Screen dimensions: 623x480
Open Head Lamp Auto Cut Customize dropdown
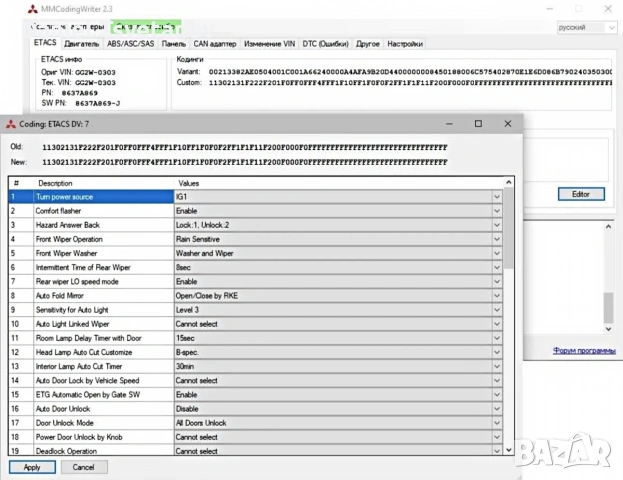click(x=497, y=352)
